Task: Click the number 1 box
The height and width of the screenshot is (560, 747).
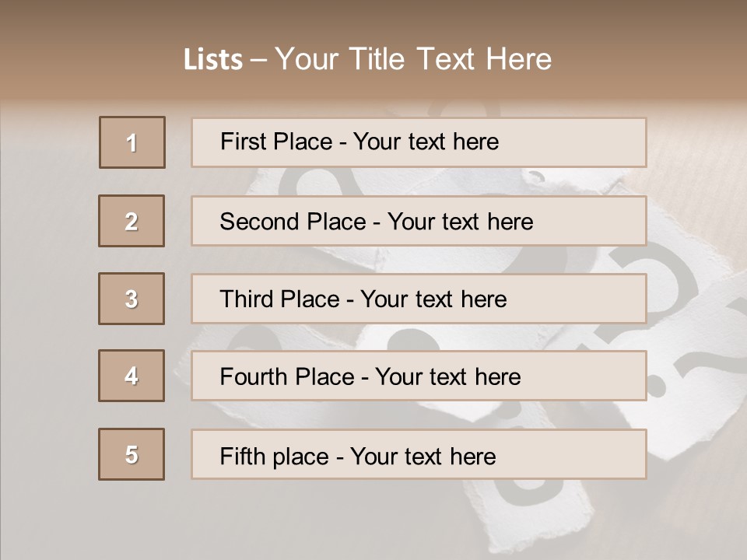Action: pos(132,142)
